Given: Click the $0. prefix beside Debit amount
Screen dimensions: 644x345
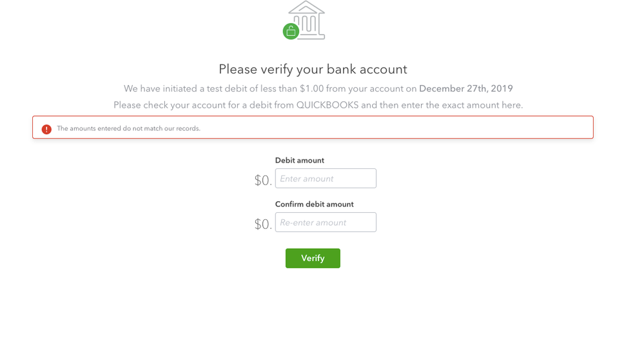Looking at the screenshot, I should (x=263, y=181).
